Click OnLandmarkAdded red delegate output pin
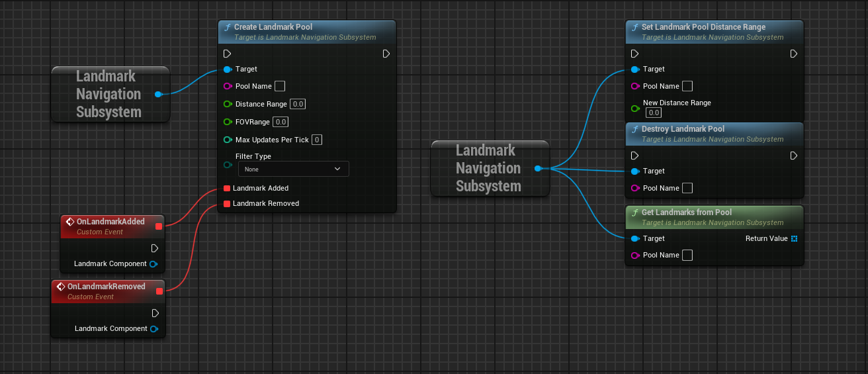Viewport: 868px width, 374px height. (158, 226)
